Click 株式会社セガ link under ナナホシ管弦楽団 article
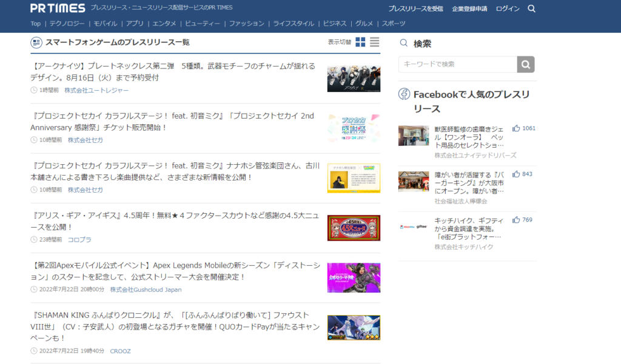The width and height of the screenshot is (621, 364). point(85,190)
